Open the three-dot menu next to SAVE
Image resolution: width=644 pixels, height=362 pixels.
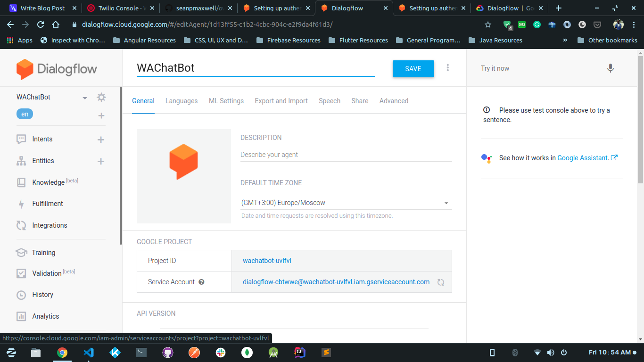(447, 68)
